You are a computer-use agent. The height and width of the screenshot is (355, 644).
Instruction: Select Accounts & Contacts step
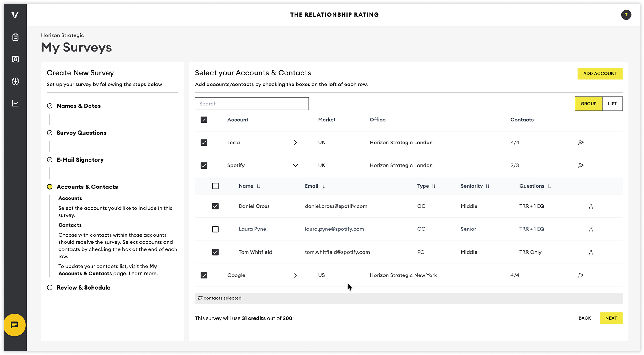(x=87, y=187)
